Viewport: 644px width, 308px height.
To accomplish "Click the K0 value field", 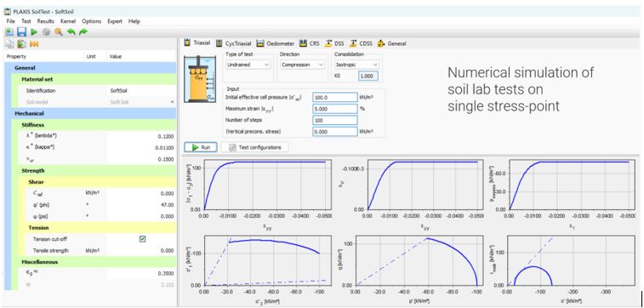I will pos(368,76).
